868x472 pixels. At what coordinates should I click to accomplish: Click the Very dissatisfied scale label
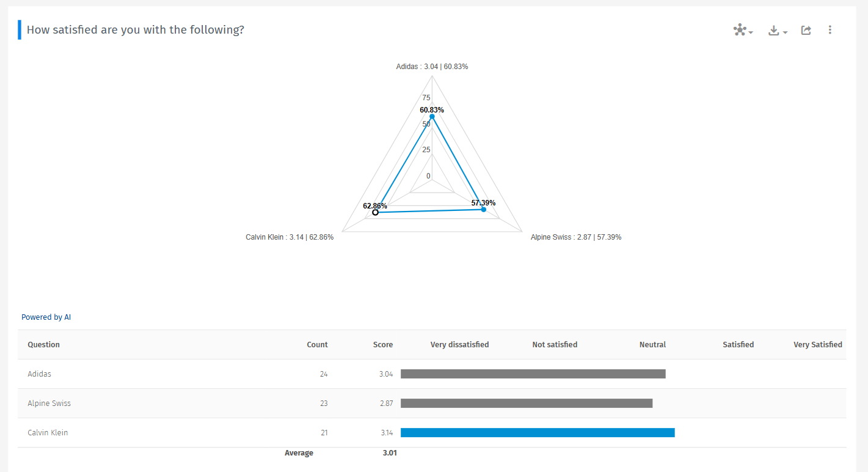459,345
